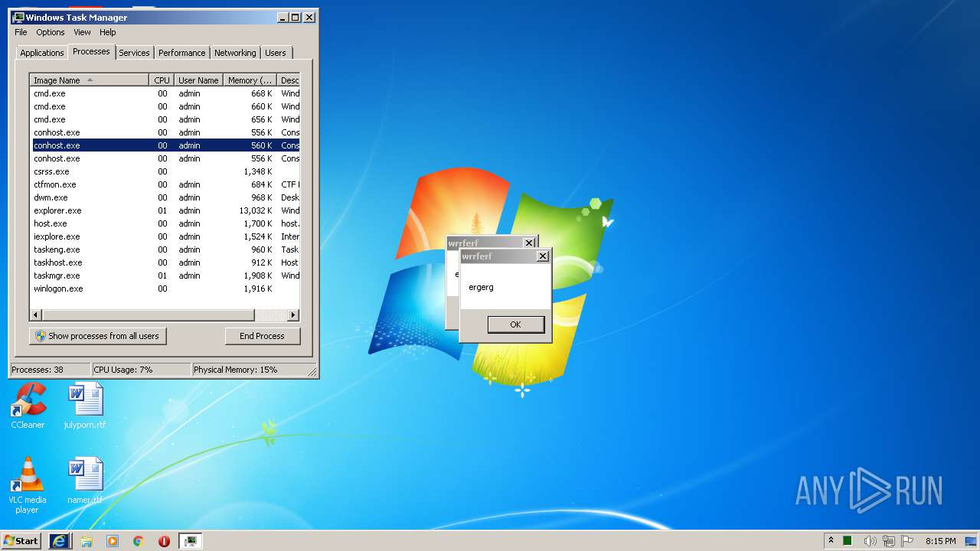Open the file explorer taskbar icon
The image size is (980, 551).
[87, 541]
